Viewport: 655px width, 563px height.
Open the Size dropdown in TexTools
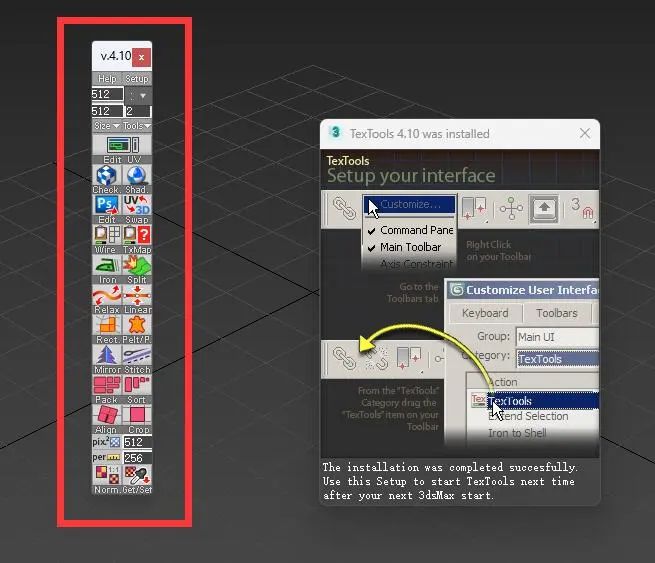click(107, 126)
